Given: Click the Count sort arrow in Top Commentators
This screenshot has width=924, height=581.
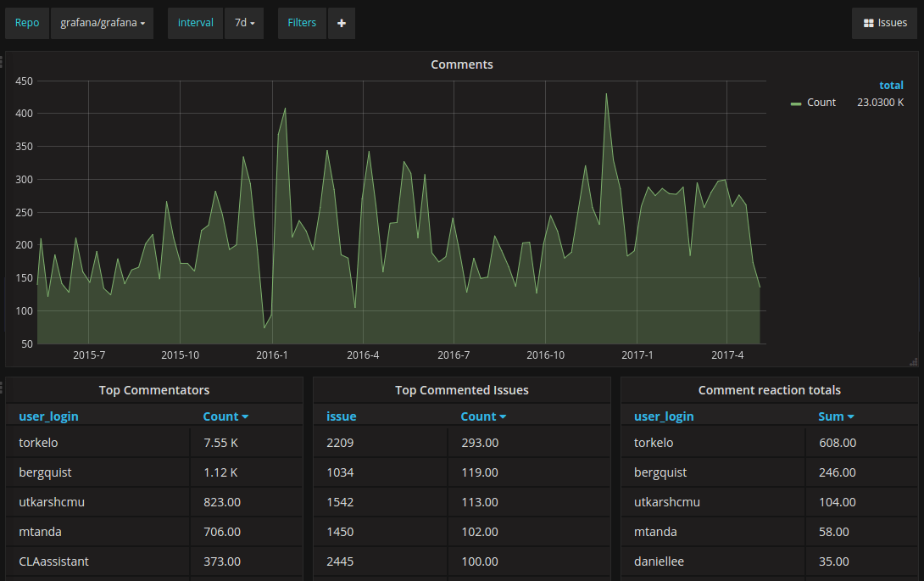Looking at the screenshot, I should 245,417.
